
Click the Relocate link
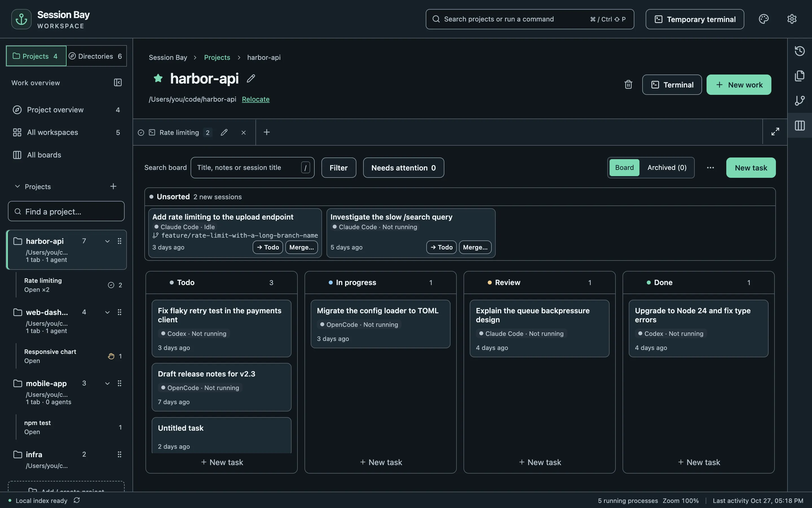point(256,99)
